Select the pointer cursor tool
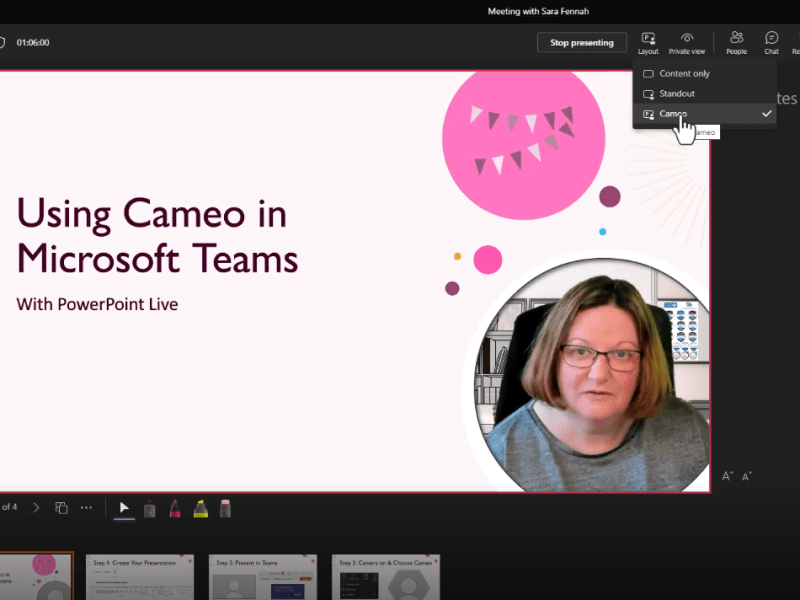Viewport: 800px width, 600px height. [x=123, y=508]
